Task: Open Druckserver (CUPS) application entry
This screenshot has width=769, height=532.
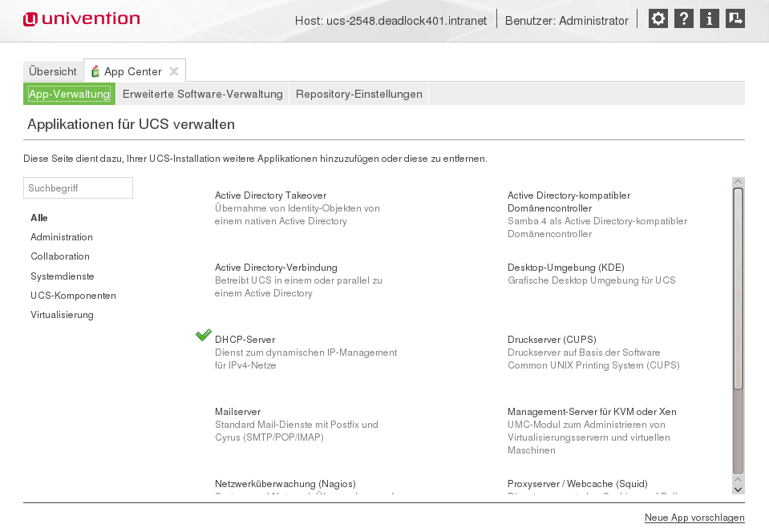Action: pos(552,340)
